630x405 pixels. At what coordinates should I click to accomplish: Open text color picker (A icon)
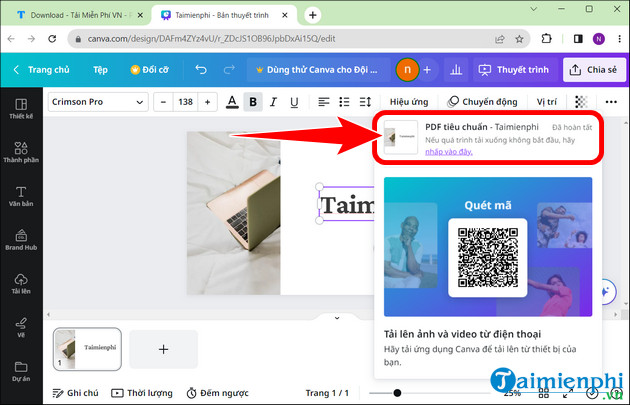pyautogui.click(x=232, y=102)
